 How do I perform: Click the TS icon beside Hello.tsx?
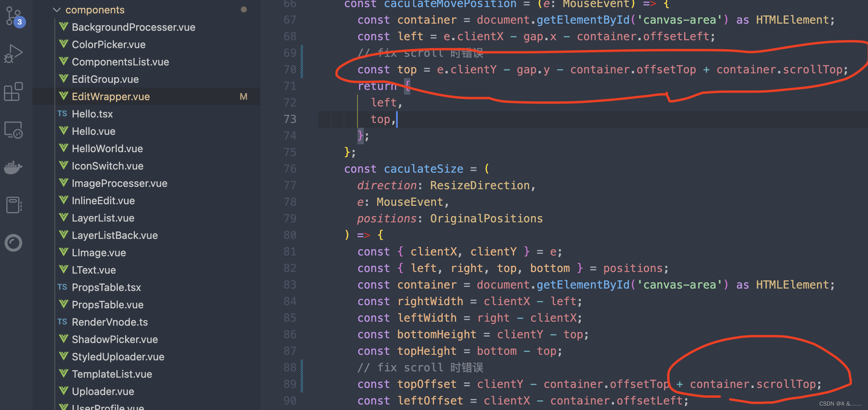[x=62, y=114]
